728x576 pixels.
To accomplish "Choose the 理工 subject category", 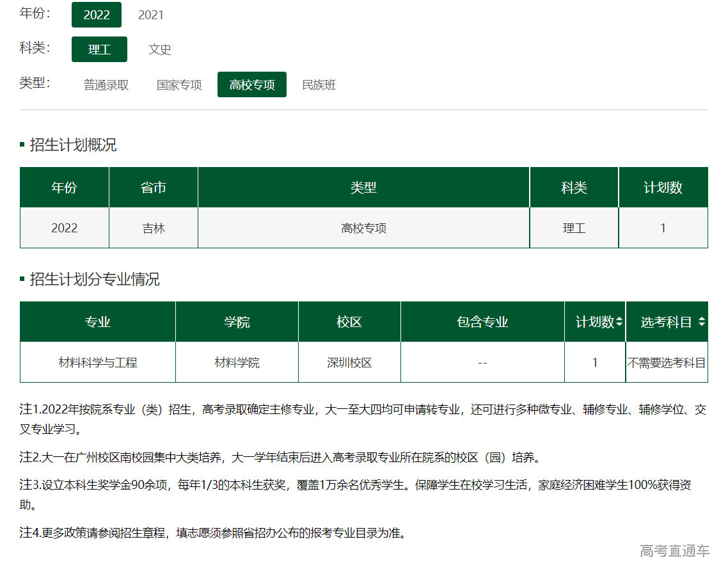I will (x=99, y=49).
